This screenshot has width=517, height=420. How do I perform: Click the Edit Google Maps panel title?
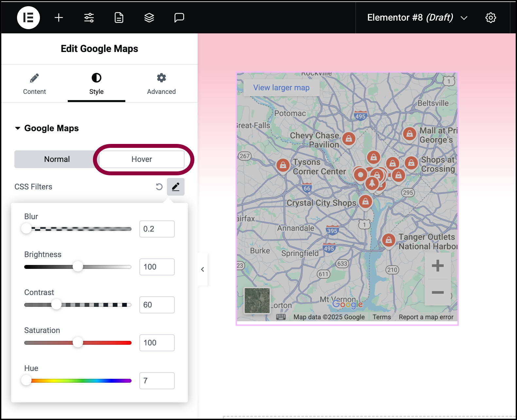[x=99, y=49]
